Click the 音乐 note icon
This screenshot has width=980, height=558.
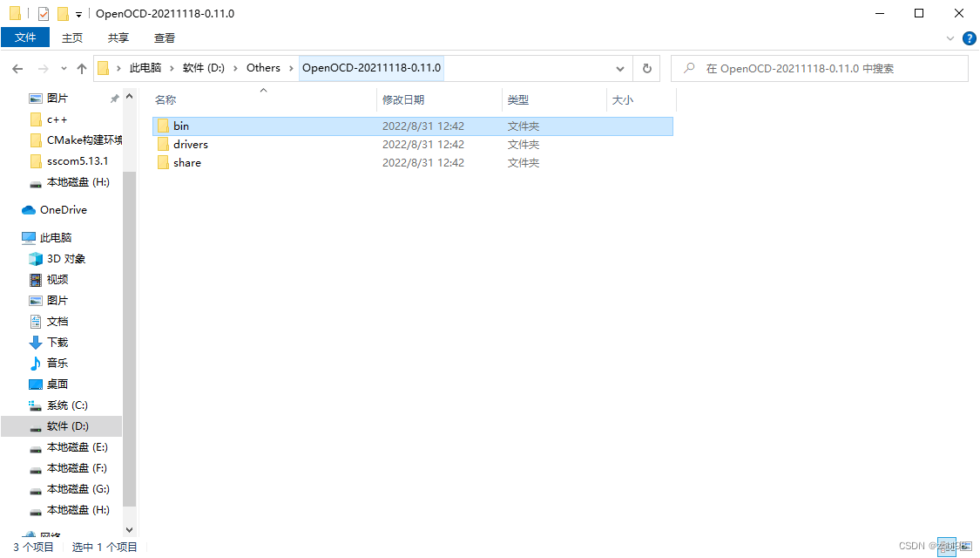click(x=36, y=363)
